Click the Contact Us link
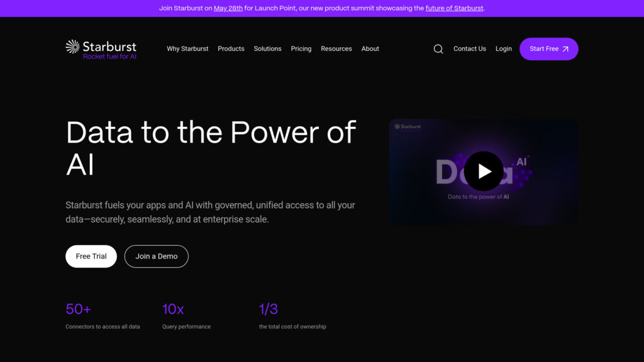Viewport: 644px width, 362px height. (469, 49)
